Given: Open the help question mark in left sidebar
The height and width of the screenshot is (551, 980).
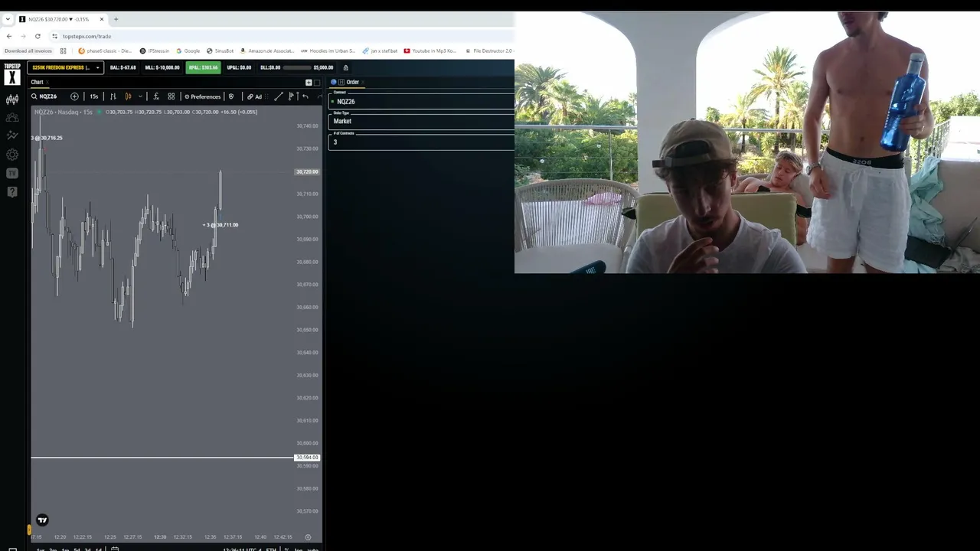Looking at the screenshot, I should coord(12,191).
